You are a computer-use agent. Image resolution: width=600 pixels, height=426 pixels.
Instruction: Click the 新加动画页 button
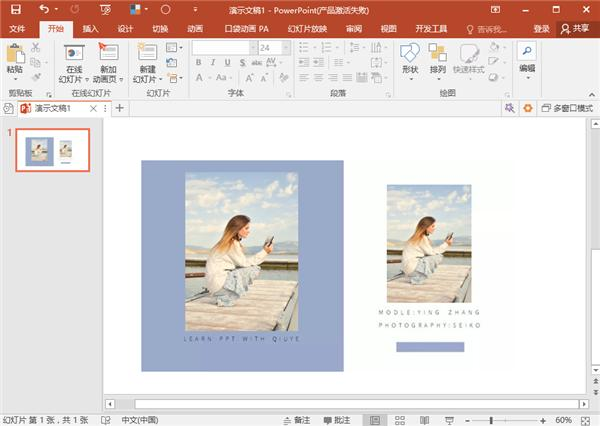pos(108,64)
